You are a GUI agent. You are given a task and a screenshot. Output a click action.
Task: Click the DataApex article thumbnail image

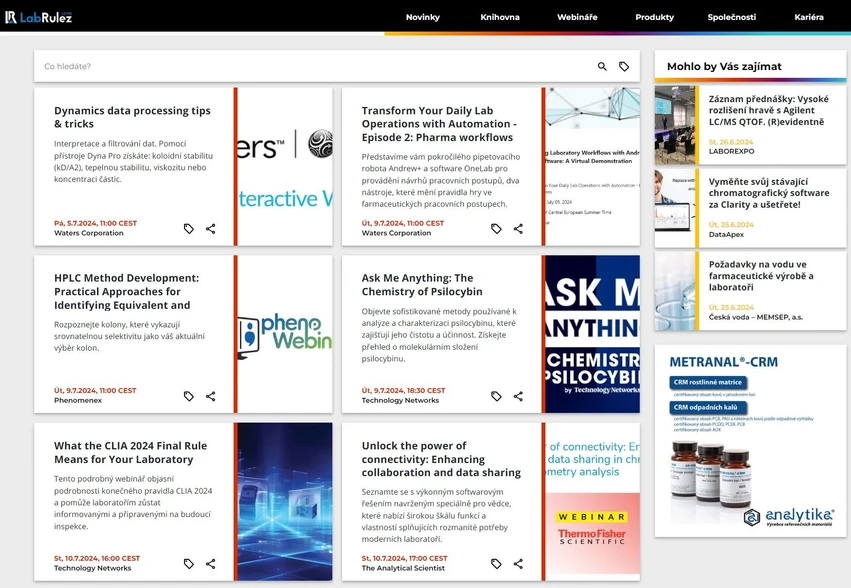coord(675,208)
